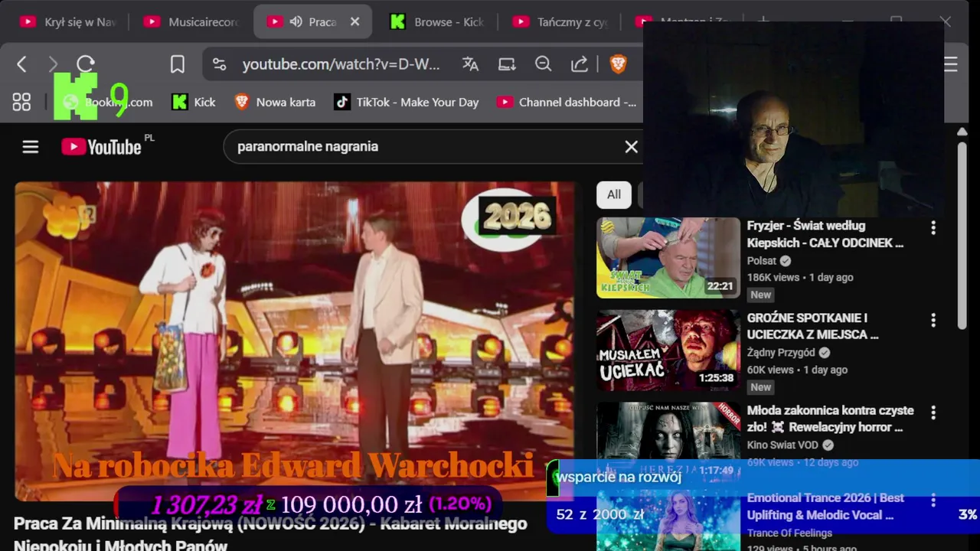Go back using the browser back arrow
The image size is (980, 551).
[21, 64]
